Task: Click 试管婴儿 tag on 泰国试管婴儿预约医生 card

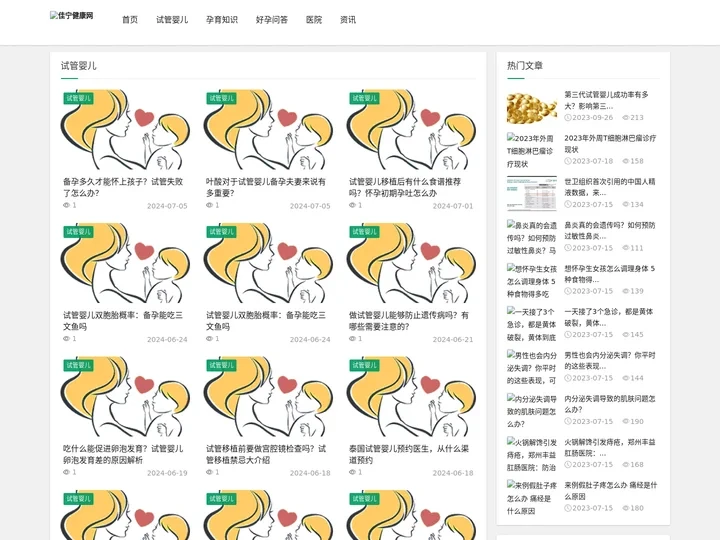Action: pyautogui.click(x=364, y=366)
